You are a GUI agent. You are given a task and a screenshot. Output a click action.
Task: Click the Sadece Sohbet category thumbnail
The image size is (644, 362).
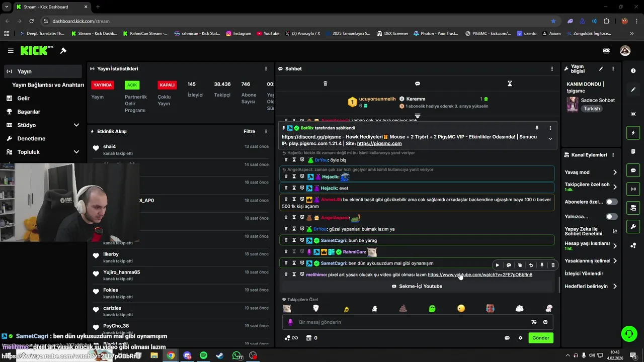(x=573, y=105)
